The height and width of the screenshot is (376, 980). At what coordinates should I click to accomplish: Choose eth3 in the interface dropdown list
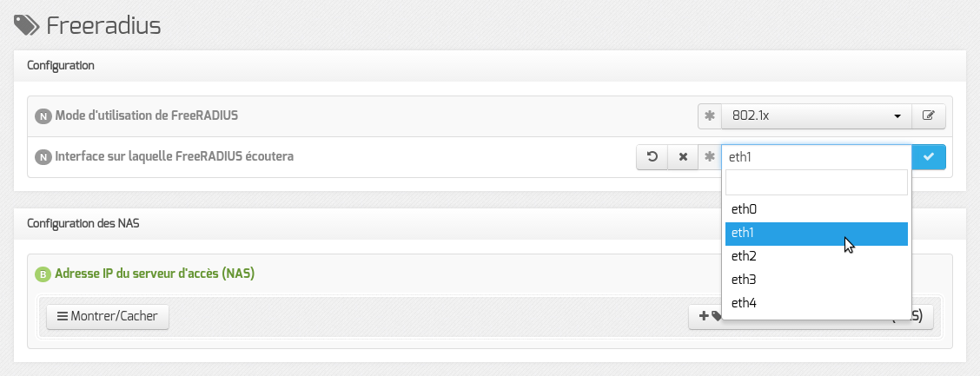click(x=817, y=280)
